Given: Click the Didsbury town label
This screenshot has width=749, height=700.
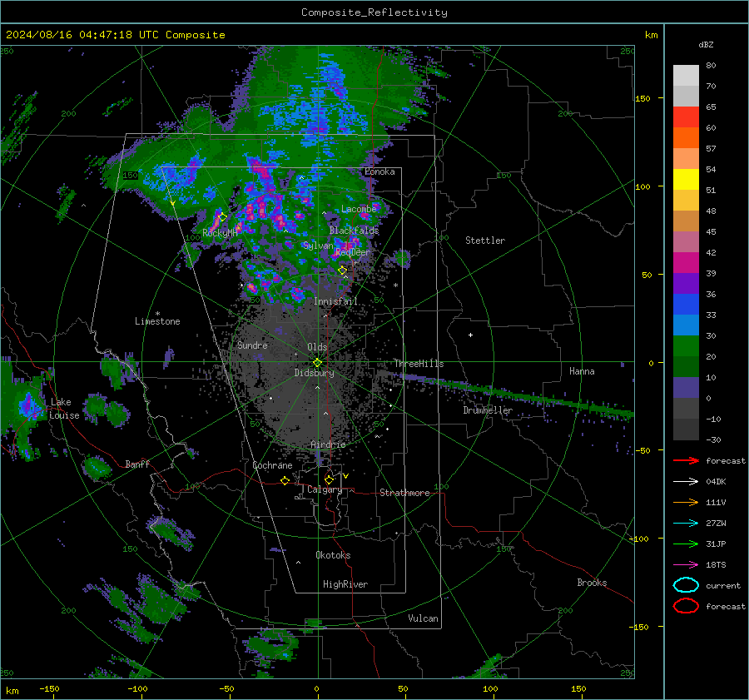Looking at the screenshot, I should pos(314,373).
